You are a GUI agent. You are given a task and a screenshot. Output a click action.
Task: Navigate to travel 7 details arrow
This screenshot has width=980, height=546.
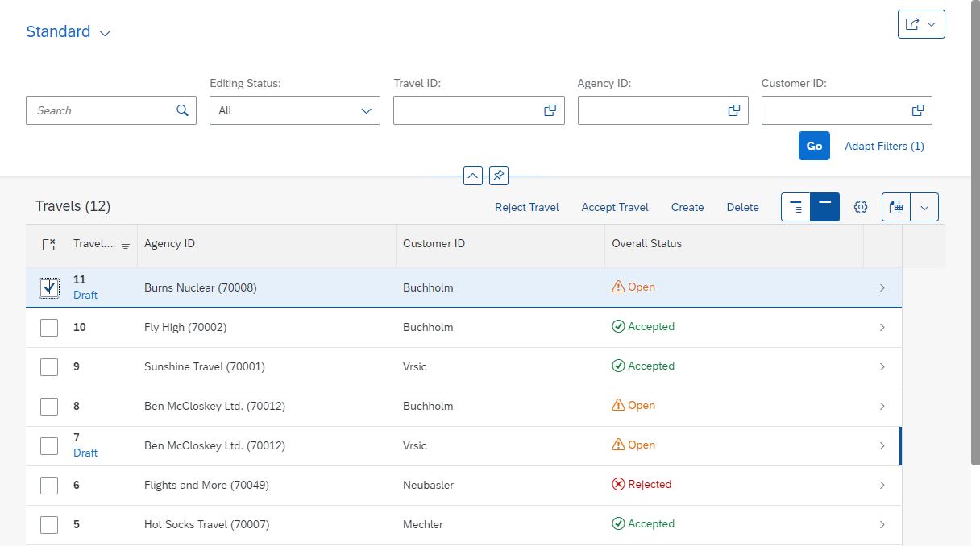[x=882, y=445]
